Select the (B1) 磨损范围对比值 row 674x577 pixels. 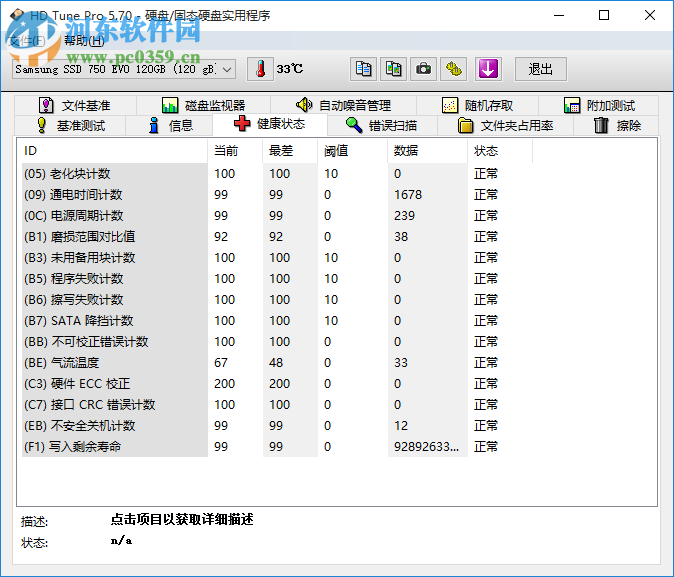point(277,237)
